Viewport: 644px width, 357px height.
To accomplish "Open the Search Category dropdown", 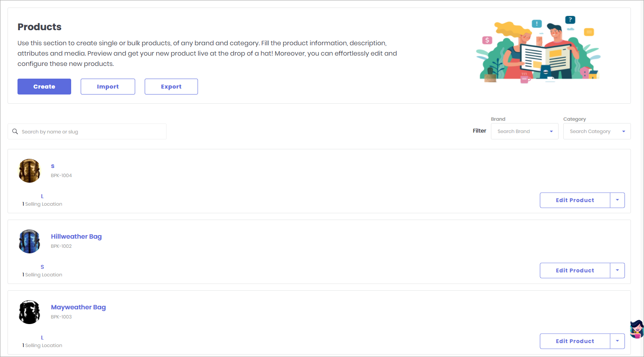I will tap(597, 131).
